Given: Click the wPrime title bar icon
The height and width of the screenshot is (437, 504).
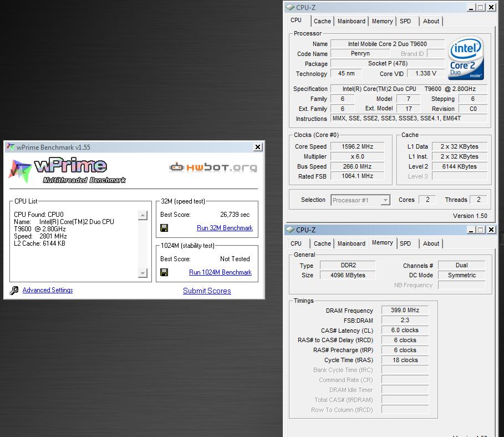Looking at the screenshot, I should [x=11, y=147].
